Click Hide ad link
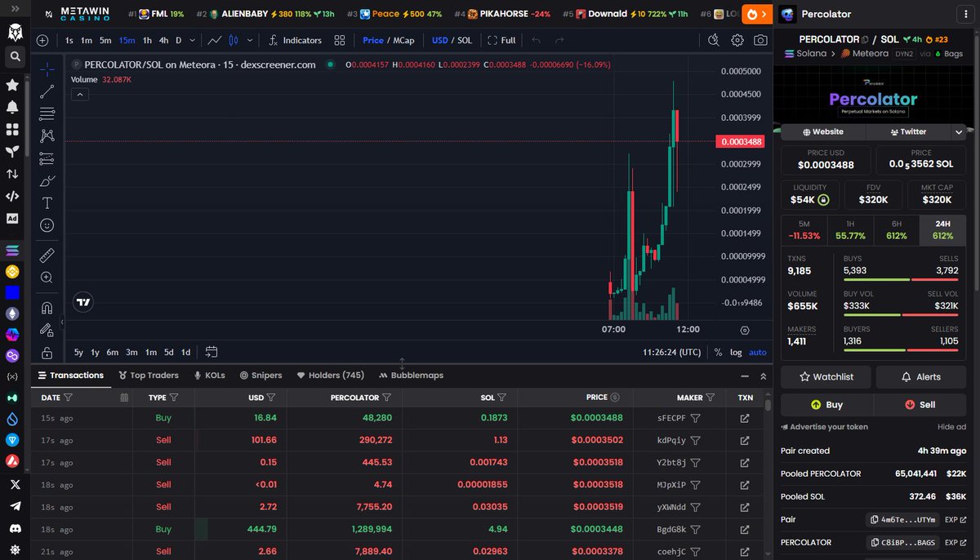980x560 pixels. (x=951, y=427)
